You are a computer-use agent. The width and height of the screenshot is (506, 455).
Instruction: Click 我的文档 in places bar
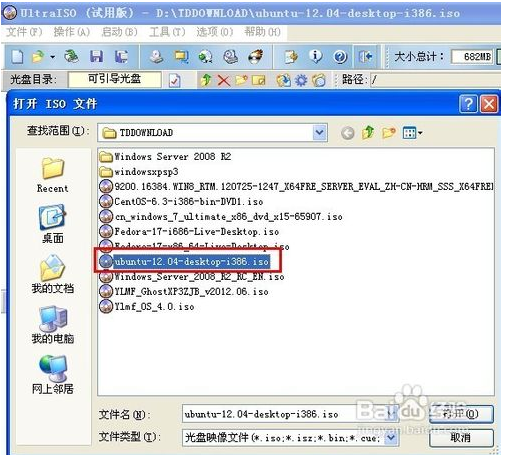53,274
